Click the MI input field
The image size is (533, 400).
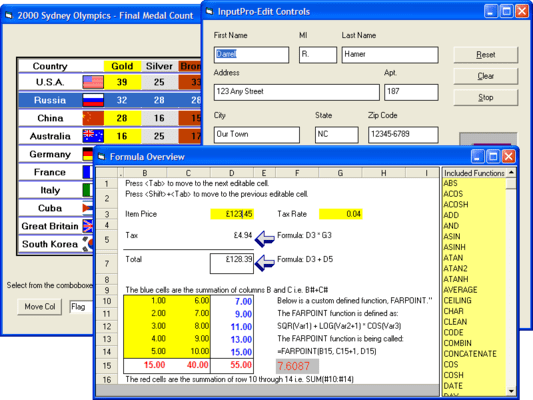click(x=318, y=55)
